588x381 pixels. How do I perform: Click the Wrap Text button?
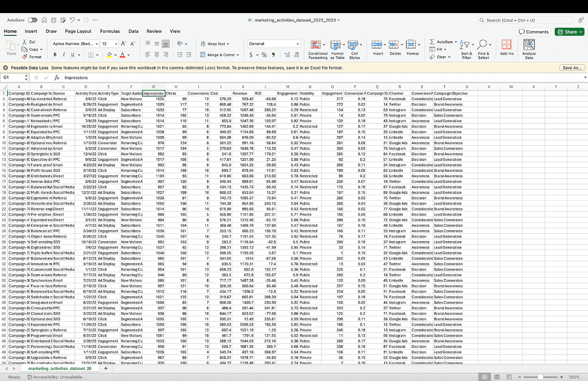[215, 44]
